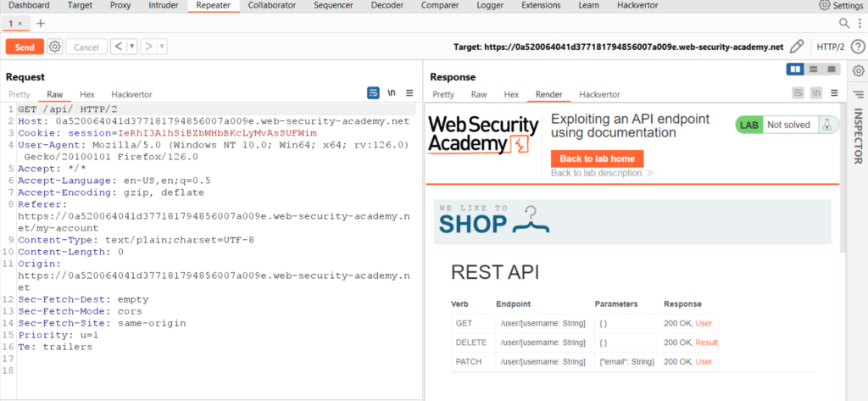The height and width of the screenshot is (401, 868).
Task: Open the back-history dropdown arrow
Action: [x=132, y=47]
